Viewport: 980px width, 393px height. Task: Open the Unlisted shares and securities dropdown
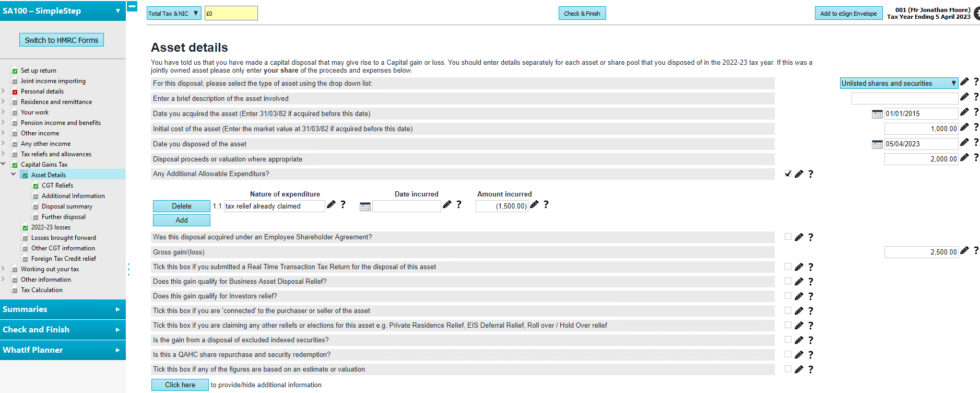coord(899,83)
